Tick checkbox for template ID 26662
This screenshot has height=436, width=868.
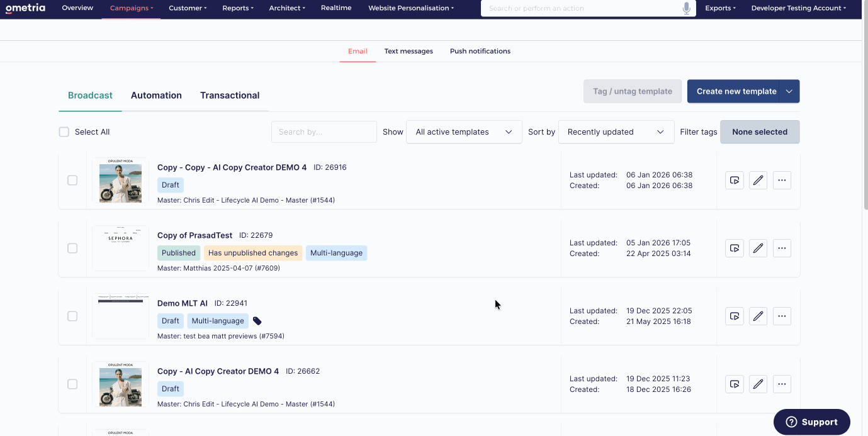(x=72, y=384)
